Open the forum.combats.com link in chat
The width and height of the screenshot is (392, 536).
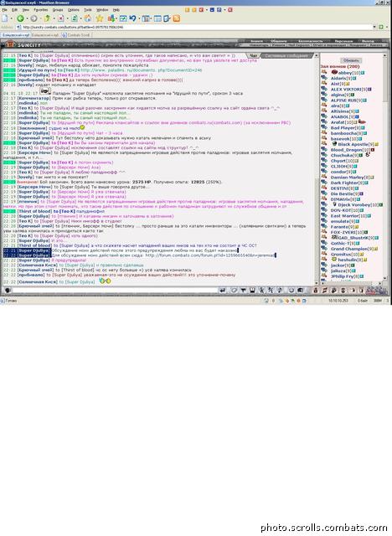click(209, 255)
